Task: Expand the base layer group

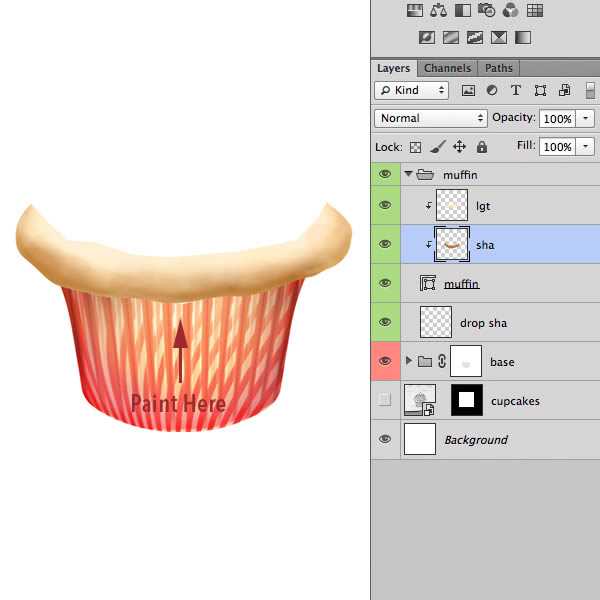Action: (408, 361)
